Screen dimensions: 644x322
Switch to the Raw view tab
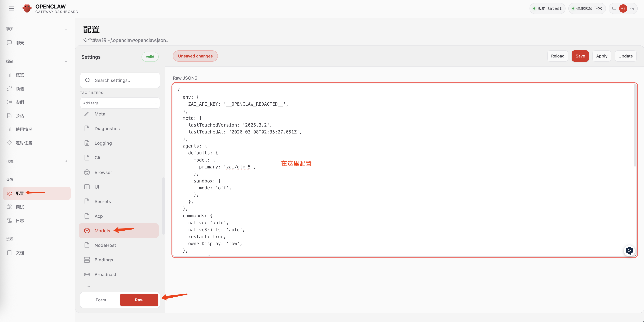click(x=139, y=300)
